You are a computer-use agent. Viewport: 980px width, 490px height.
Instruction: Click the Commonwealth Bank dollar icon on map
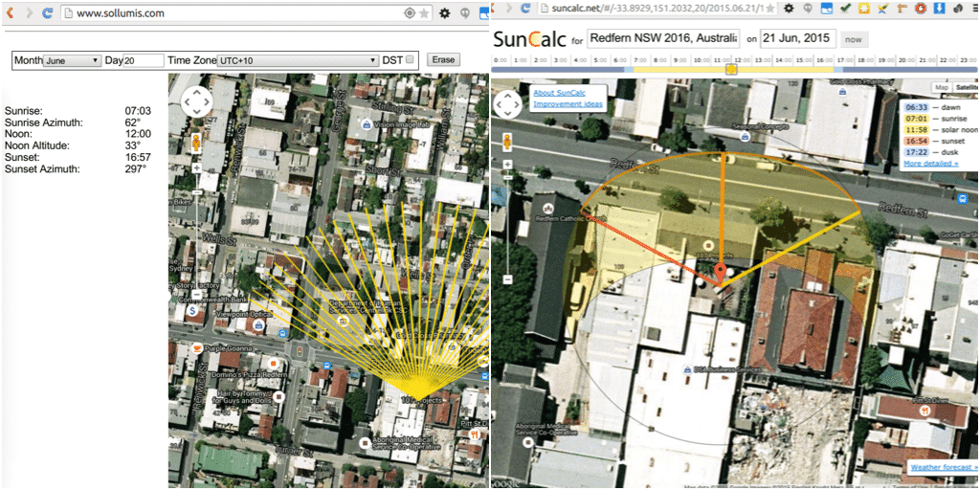click(192, 310)
